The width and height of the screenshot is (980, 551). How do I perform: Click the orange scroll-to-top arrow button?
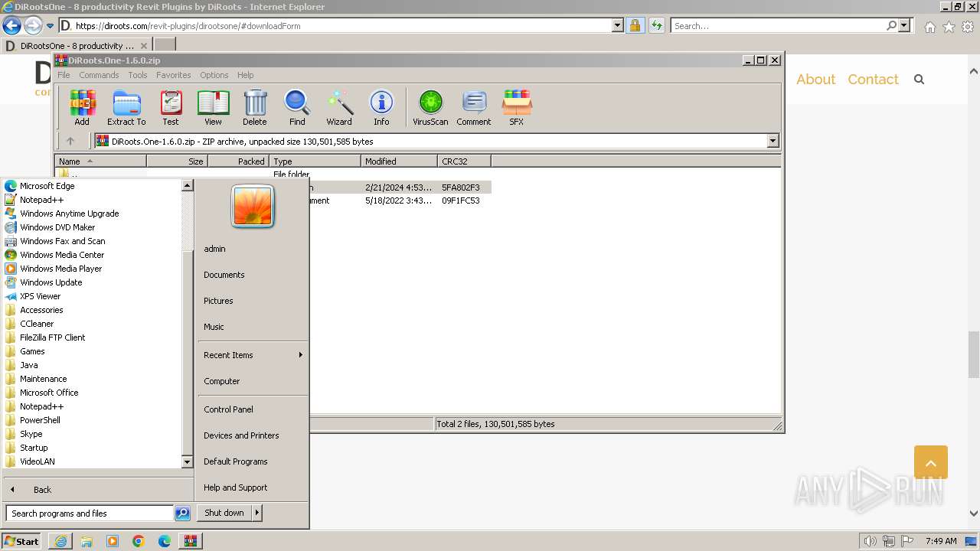coord(931,462)
